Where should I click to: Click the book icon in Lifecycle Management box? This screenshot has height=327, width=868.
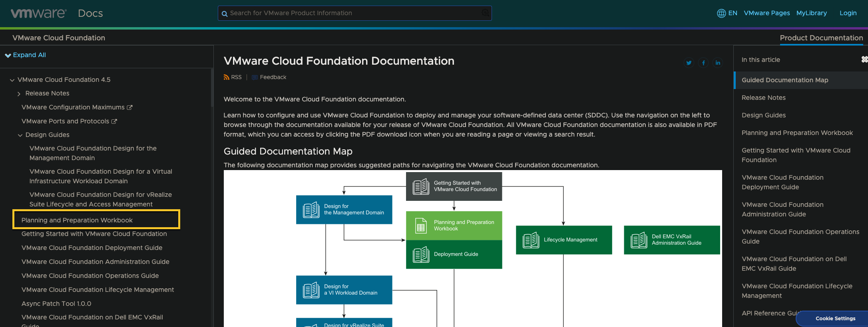coord(531,240)
